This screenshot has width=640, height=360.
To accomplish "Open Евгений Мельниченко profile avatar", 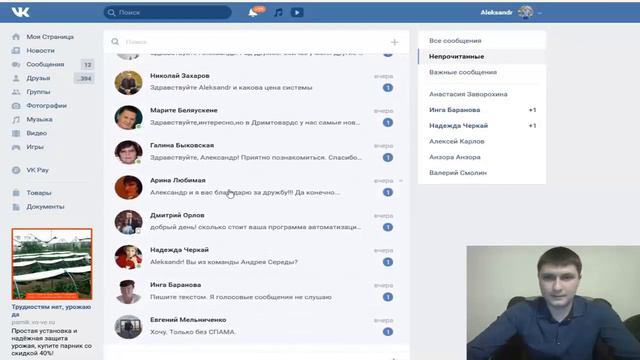I will point(129,327).
